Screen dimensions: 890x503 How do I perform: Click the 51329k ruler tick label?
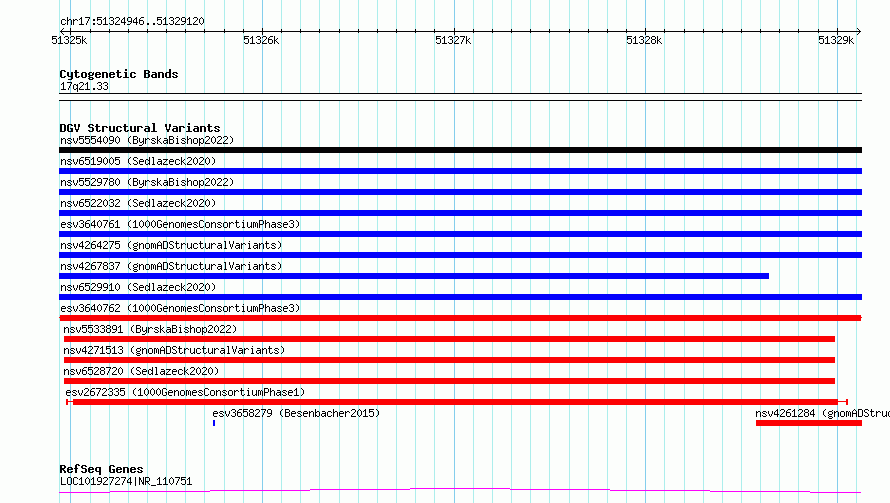pyautogui.click(x=836, y=40)
